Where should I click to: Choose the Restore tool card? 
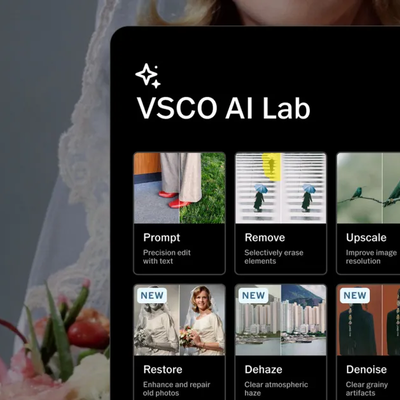click(179, 342)
